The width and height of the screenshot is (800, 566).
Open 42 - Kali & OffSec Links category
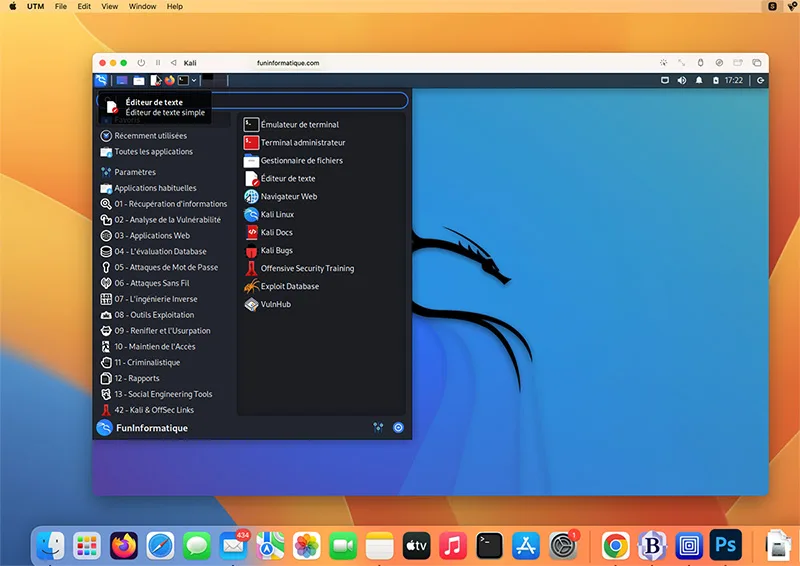163,409
